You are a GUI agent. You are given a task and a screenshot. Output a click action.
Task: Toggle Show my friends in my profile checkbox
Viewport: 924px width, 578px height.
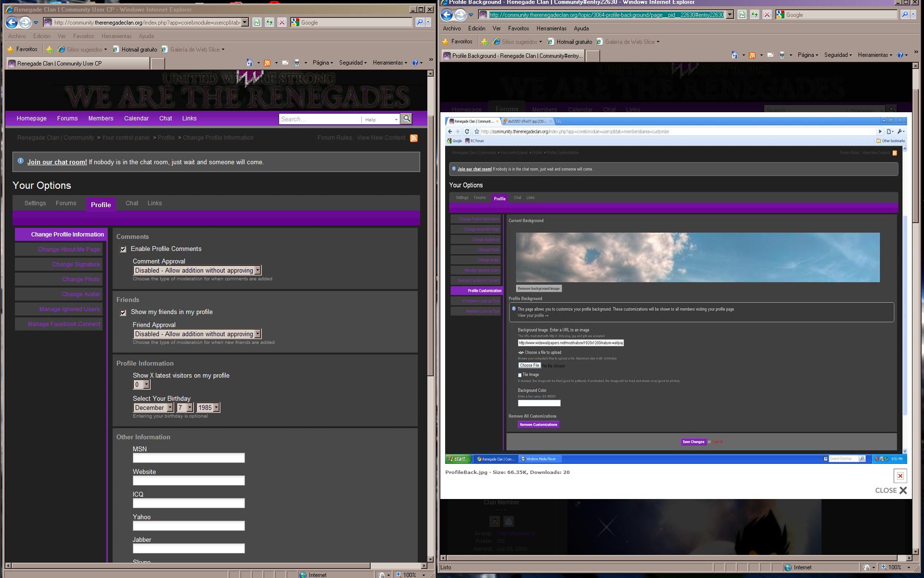(123, 313)
